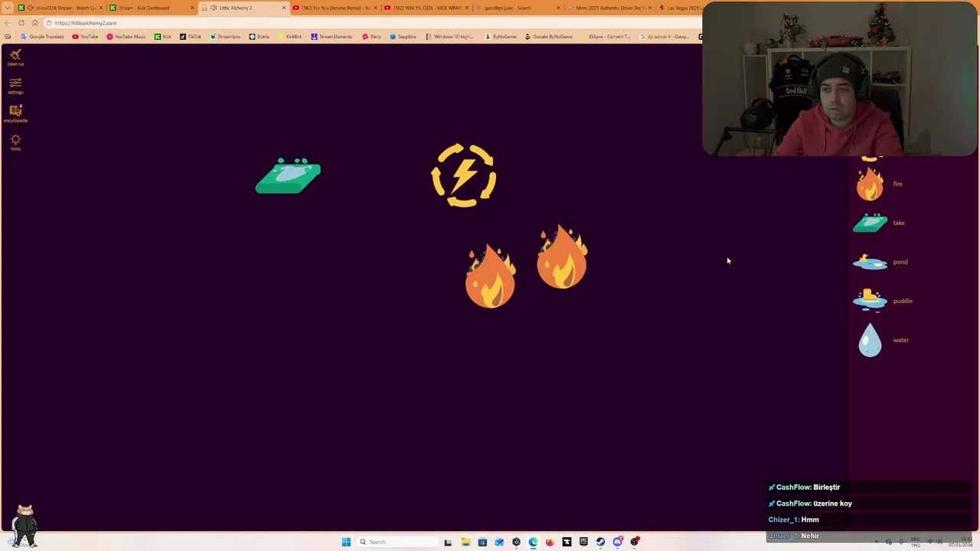Select the lake element on the workspace
The width and height of the screenshot is (980, 551).
point(288,176)
